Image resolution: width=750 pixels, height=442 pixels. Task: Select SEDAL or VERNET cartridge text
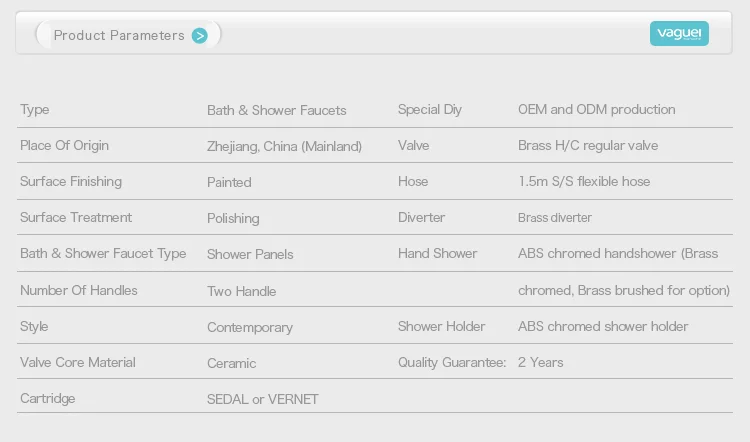[262, 399]
